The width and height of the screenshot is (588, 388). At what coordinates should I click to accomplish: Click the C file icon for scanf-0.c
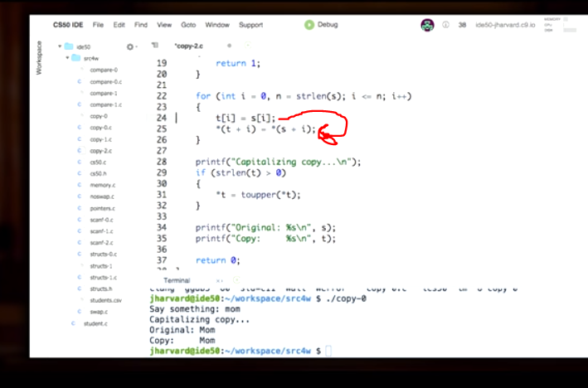click(80, 220)
